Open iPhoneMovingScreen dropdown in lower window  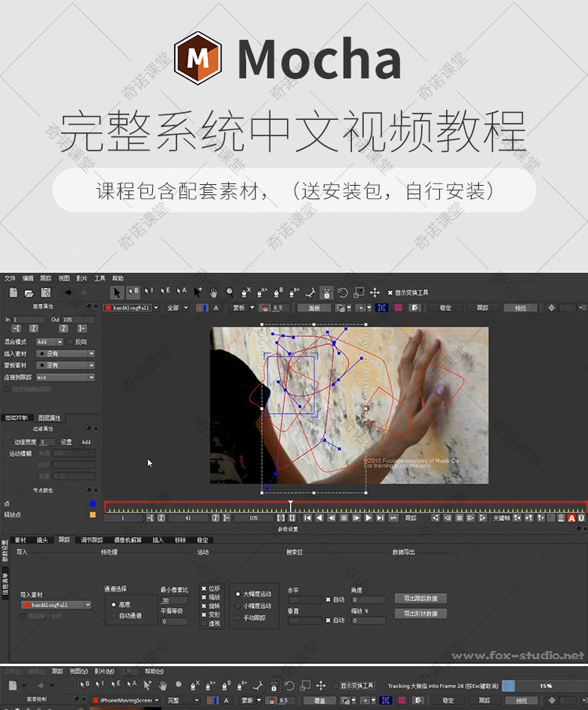point(126,700)
